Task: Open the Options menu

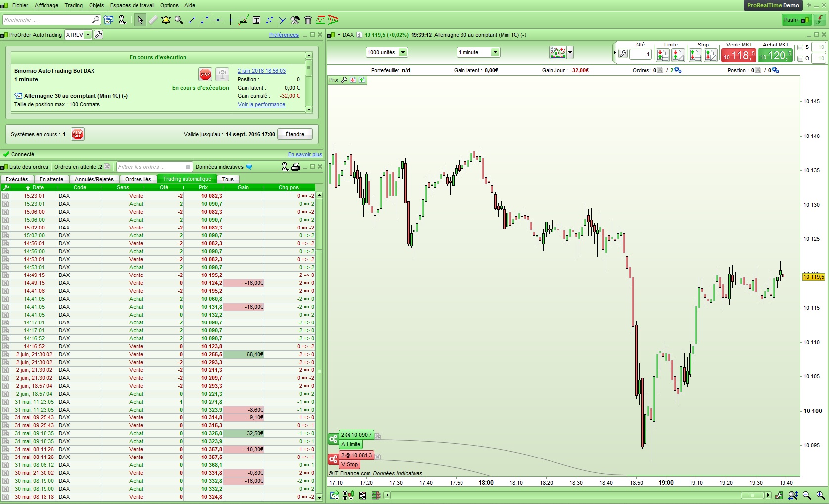Action: pyautogui.click(x=169, y=5)
